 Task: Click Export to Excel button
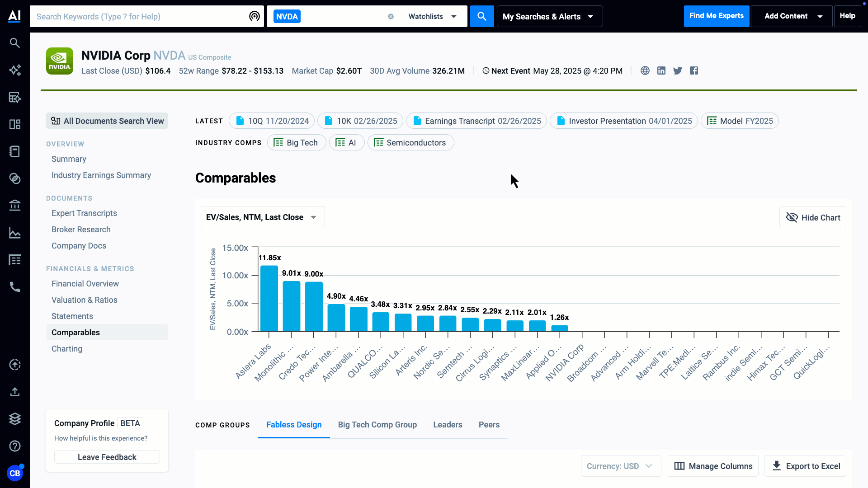click(x=805, y=466)
